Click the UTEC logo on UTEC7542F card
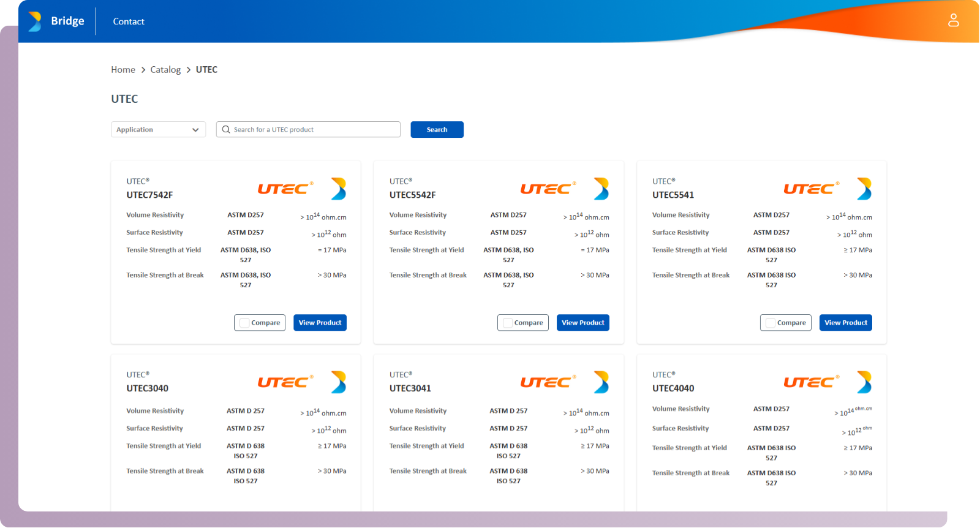The image size is (980, 528). [285, 189]
